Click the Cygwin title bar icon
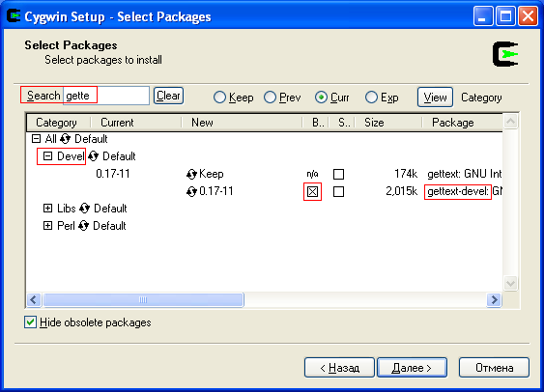Viewport: 544px width, 392px height. 14,16
